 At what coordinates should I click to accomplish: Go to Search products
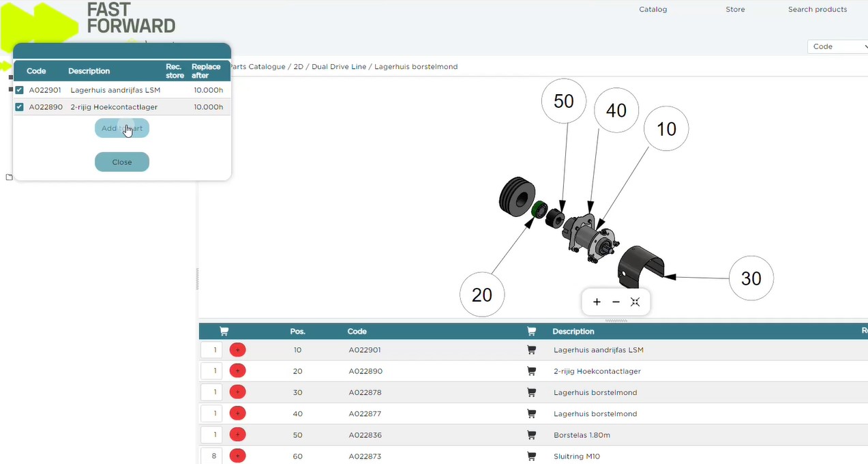click(x=817, y=10)
